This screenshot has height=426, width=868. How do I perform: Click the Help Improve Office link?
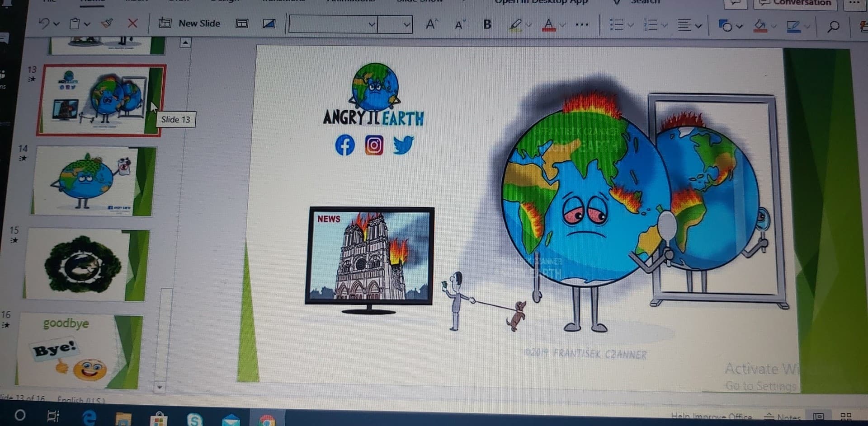click(x=712, y=416)
